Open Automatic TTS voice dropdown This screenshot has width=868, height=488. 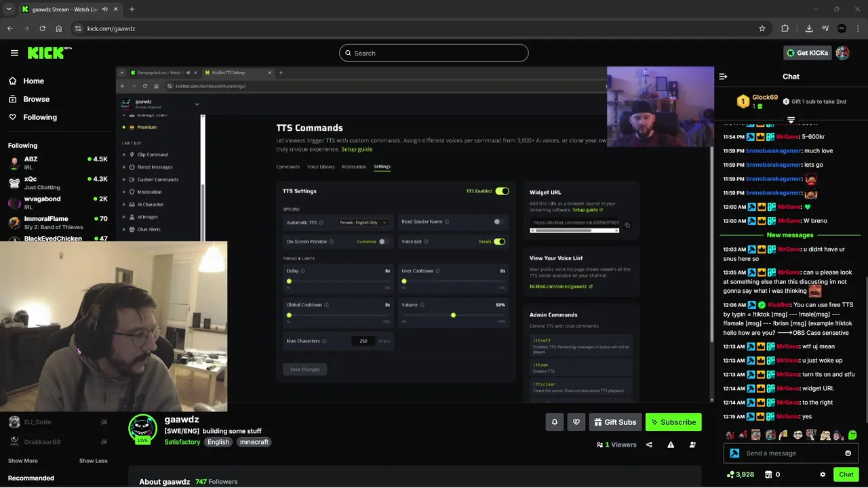(363, 222)
